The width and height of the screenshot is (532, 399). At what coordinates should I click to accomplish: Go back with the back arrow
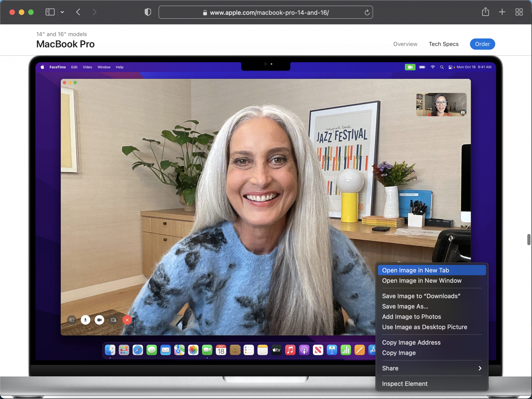point(78,12)
